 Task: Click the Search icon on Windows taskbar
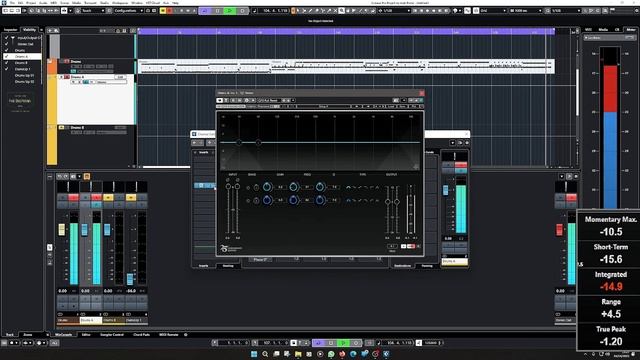(x=265, y=354)
